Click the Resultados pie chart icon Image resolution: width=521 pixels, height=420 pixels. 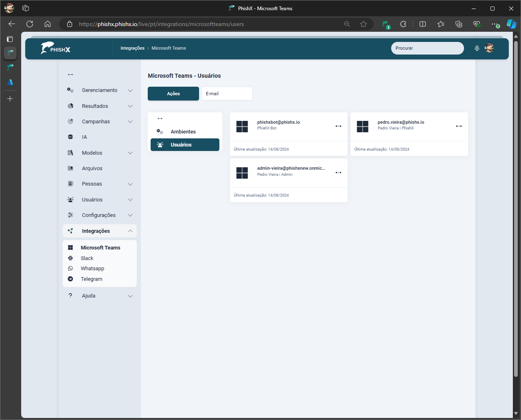[x=70, y=106]
